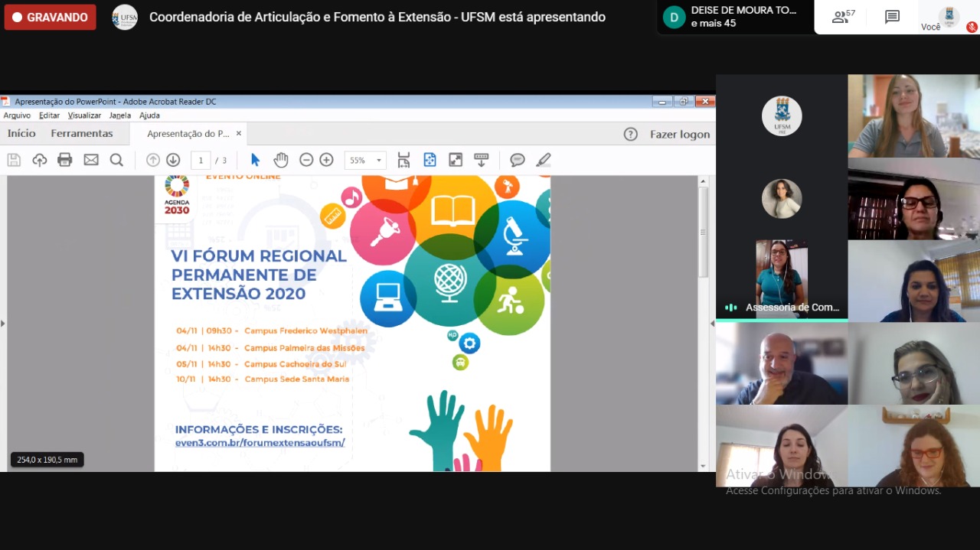Viewport: 980px width, 550px height.
Task: Open the Arquivo menu
Action: pyautogui.click(x=17, y=116)
